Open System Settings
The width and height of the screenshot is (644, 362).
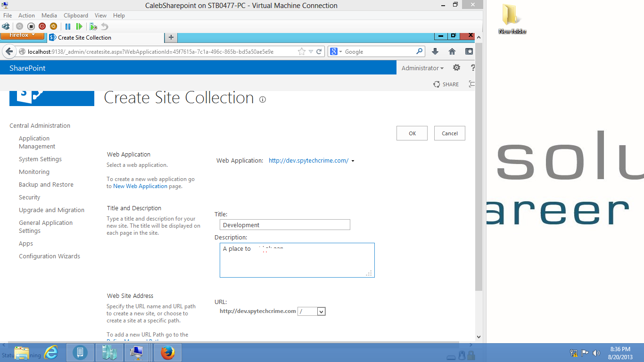(x=40, y=159)
